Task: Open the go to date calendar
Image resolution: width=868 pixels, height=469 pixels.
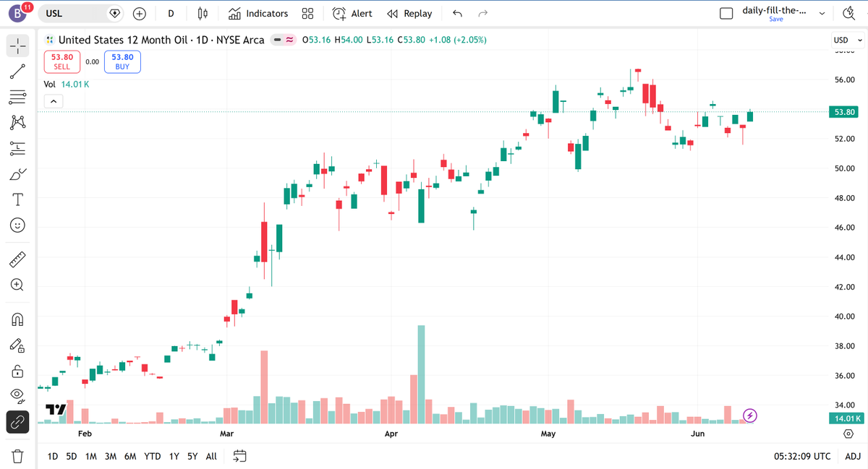Action: [241, 456]
